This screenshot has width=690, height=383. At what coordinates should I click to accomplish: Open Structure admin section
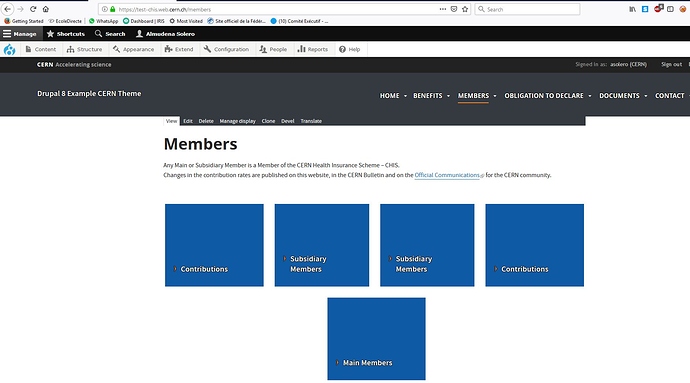tap(84, 49)
